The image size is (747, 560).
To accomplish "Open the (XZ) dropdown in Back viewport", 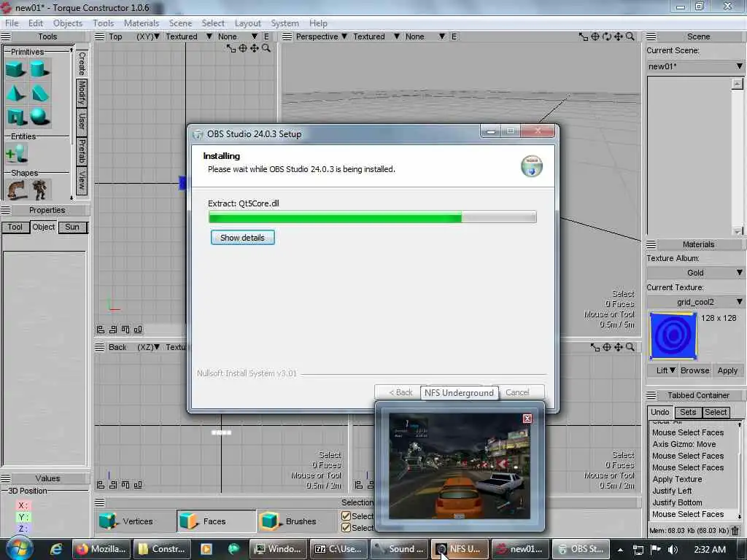I will pos(148,347).
